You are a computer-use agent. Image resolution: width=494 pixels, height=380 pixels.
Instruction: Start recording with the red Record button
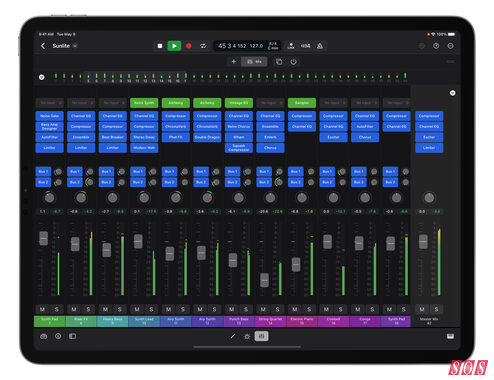(x=189, y=46)
